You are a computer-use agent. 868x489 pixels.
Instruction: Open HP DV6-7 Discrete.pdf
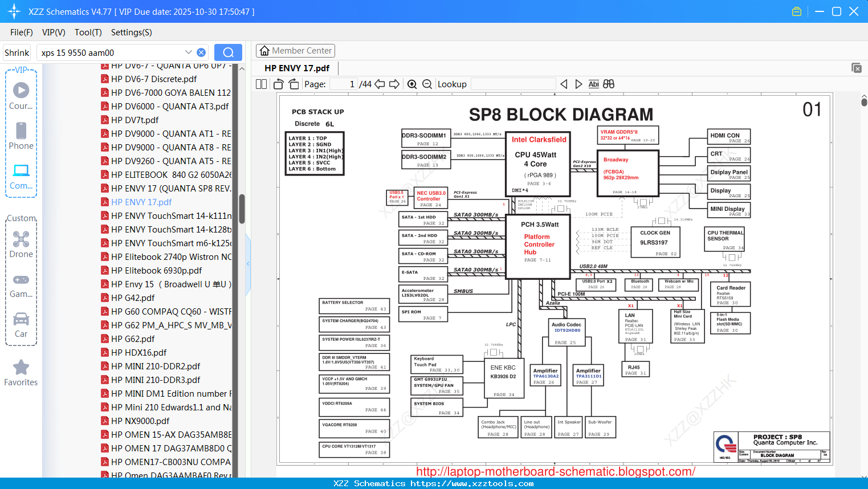(x=154, y=79)
